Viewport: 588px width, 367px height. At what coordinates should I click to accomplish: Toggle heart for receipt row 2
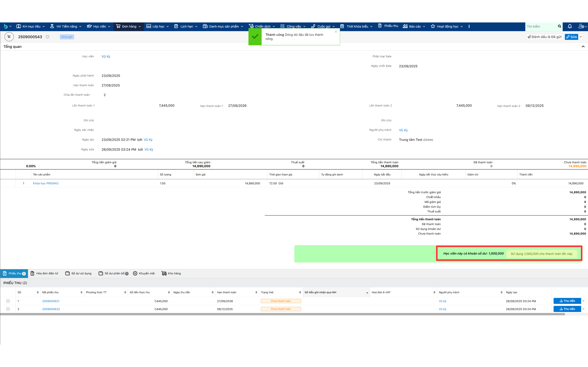point(8,309)
